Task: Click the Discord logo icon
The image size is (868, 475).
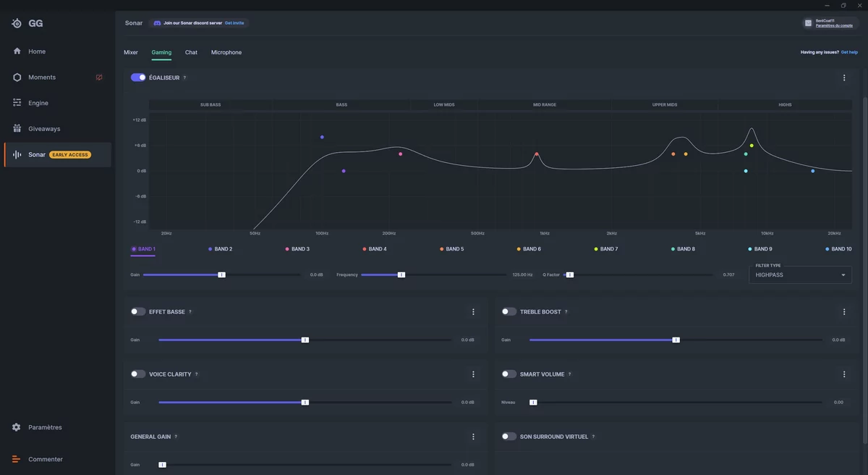Action: 157,23
